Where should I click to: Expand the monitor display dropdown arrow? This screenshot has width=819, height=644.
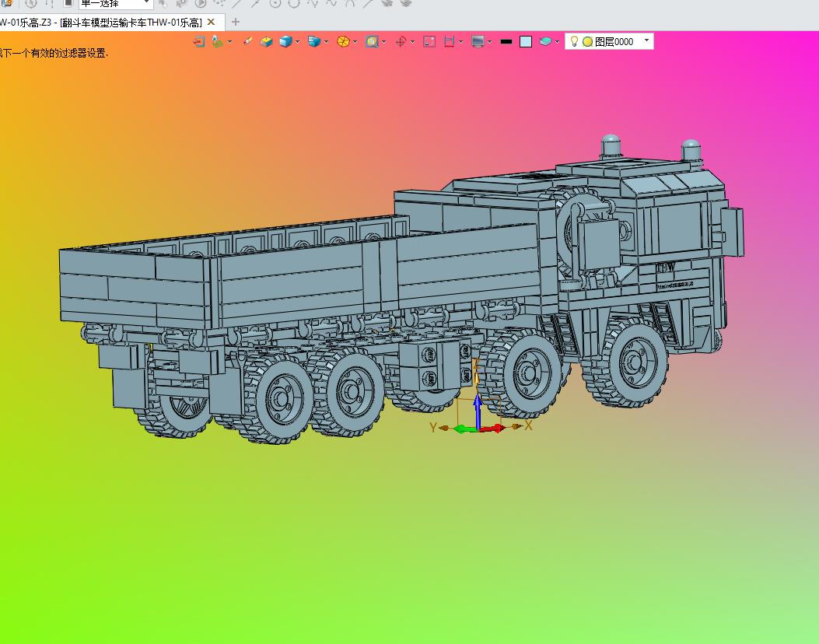(489, 42)
